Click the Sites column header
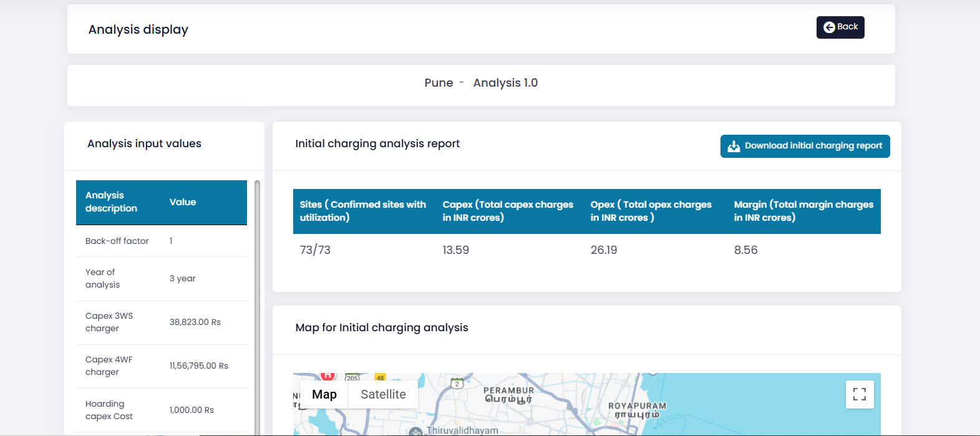Screen dimensions: 980x436 coord(363,211)
